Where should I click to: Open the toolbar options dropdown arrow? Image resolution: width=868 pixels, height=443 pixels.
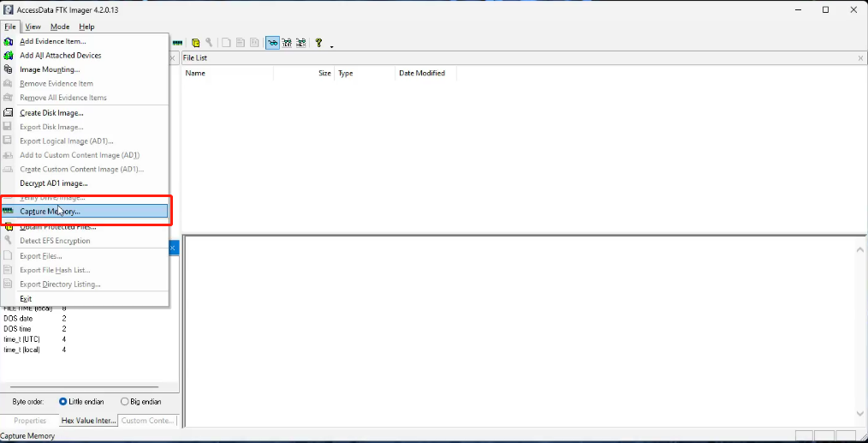pos(331,46)
